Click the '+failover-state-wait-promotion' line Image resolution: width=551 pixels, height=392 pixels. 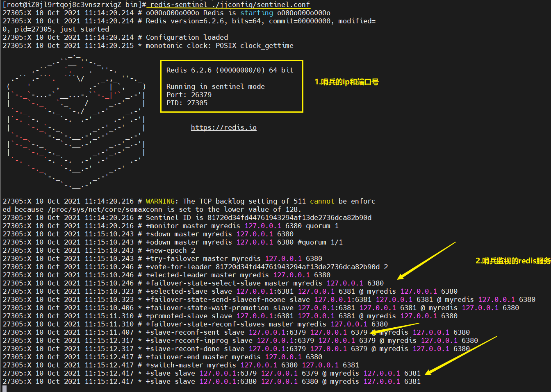[261, 308]
